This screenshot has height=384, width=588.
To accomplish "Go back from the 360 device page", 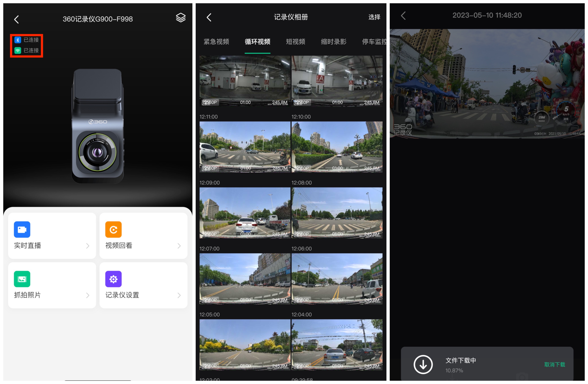I will tap(16, 19).
